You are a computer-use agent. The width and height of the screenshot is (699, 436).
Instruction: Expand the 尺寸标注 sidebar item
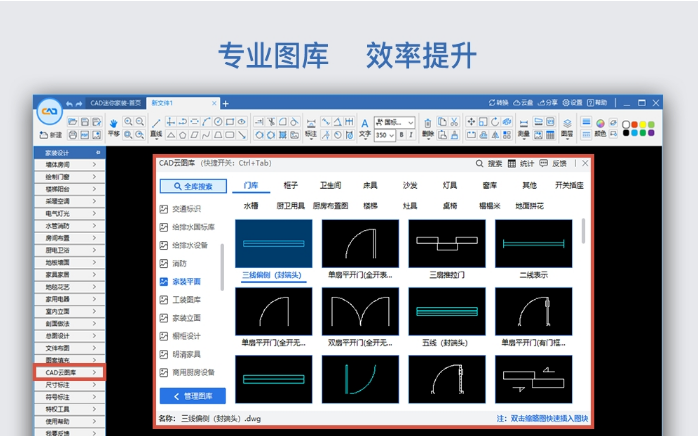pos(70,385)
